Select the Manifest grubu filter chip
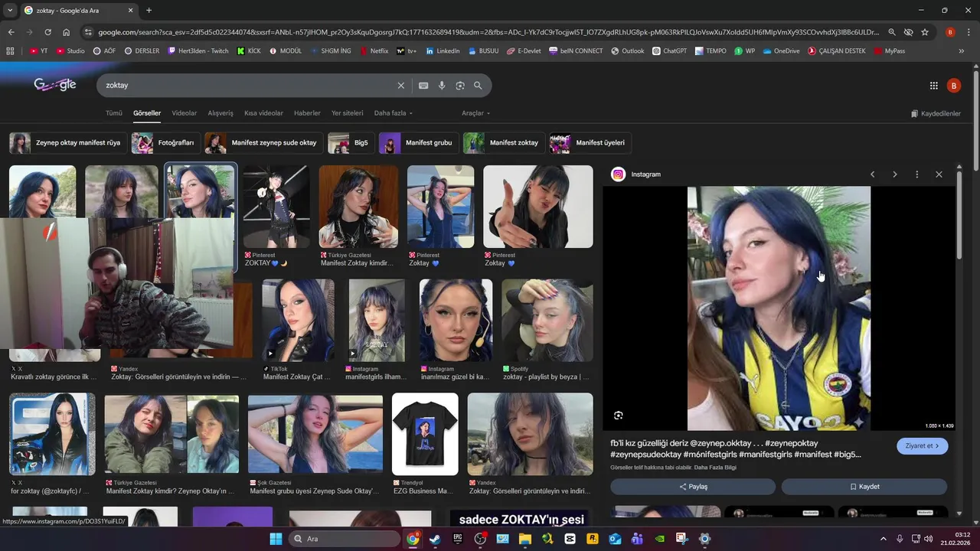Viewport: 980px width, 551px height. click(x=417, y=143)
